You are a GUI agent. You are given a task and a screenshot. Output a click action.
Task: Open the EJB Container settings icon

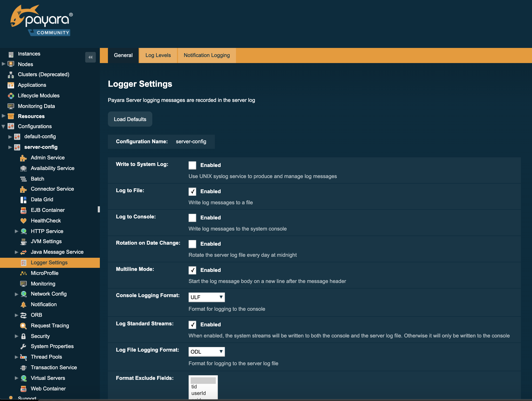(23, 210)
